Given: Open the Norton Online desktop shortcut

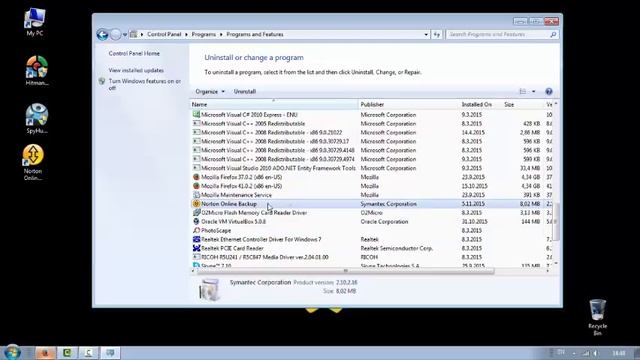Looking at the screenshot, I should [33, 162].
